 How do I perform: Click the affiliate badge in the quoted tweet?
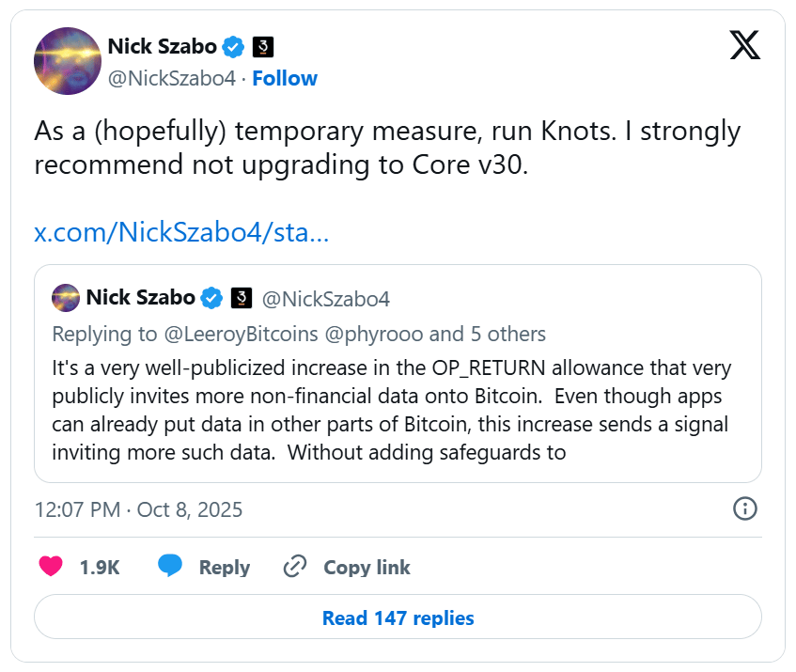point(241,299)
